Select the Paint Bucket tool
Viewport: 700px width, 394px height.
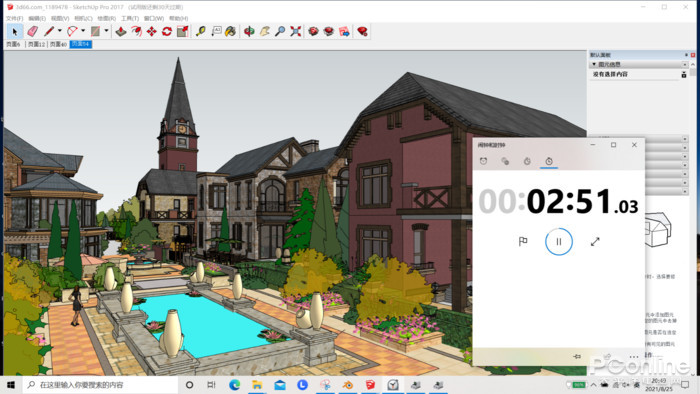[230, 31]
